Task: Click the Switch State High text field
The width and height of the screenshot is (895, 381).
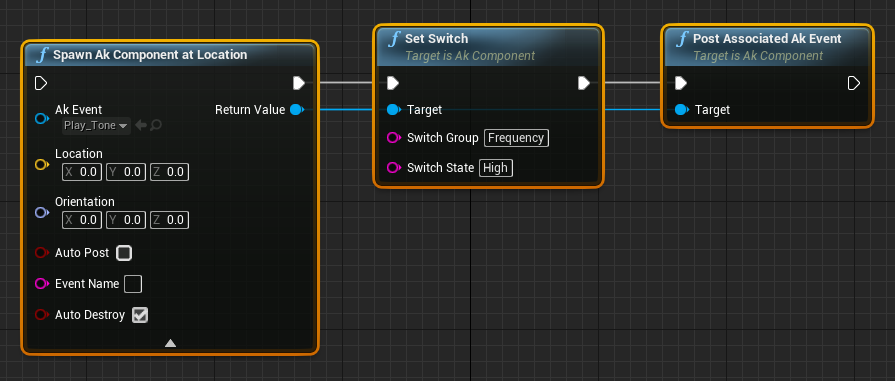Action: (495, 168)
